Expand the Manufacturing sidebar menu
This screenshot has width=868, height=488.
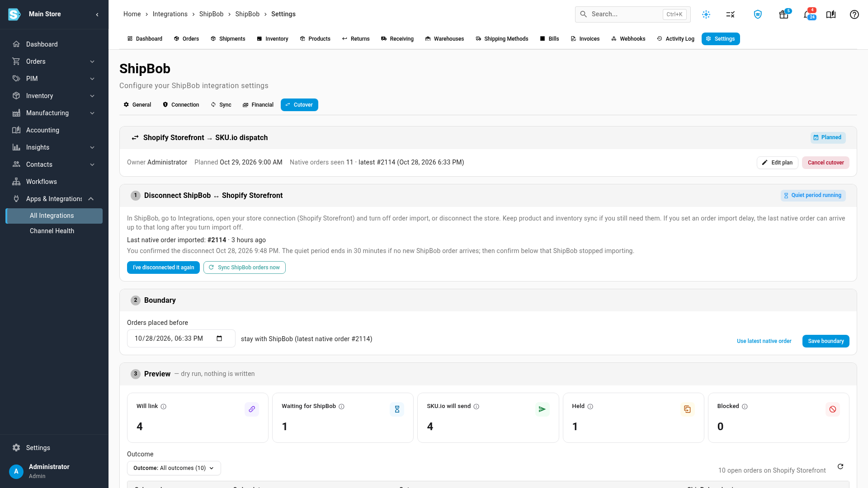(54, 113)
